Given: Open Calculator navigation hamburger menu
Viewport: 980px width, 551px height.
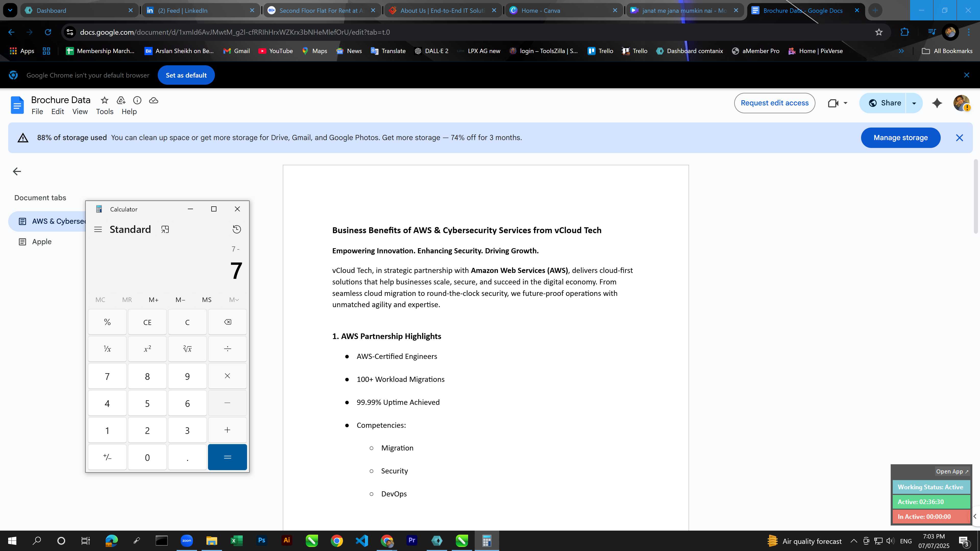Looking at the screenshot, I should point(98,229).
